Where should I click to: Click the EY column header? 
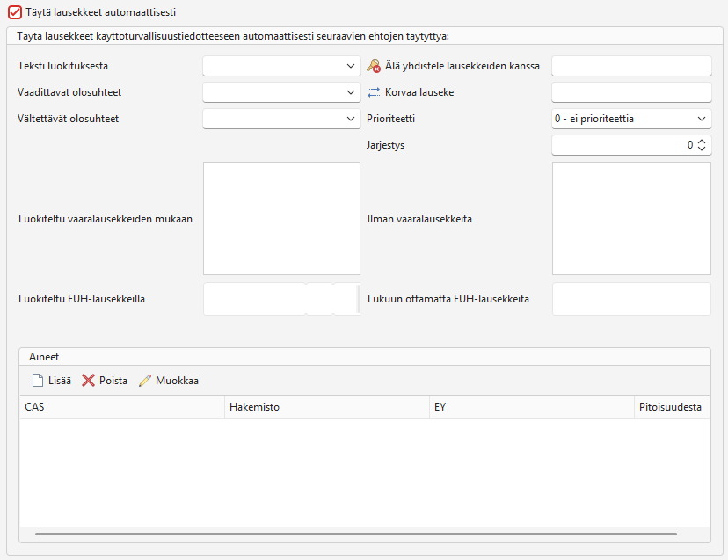tap(532, 407)
